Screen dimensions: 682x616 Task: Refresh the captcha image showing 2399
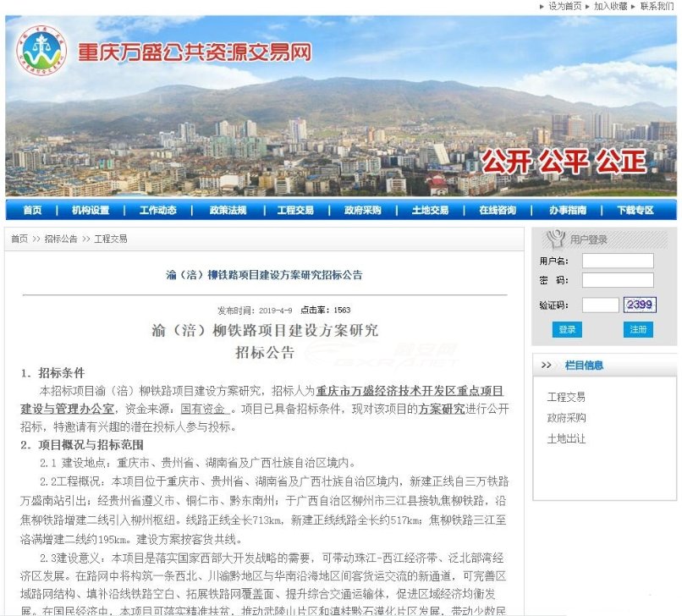(640, 305)
